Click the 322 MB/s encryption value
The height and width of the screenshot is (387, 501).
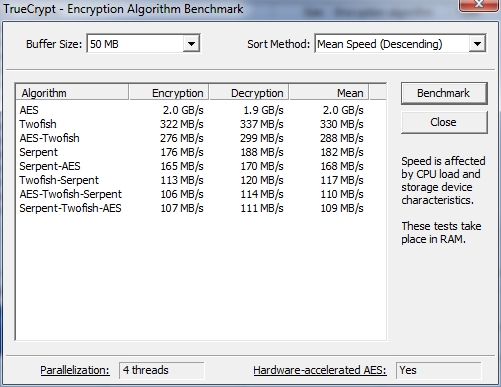click(x=182, y=124)
